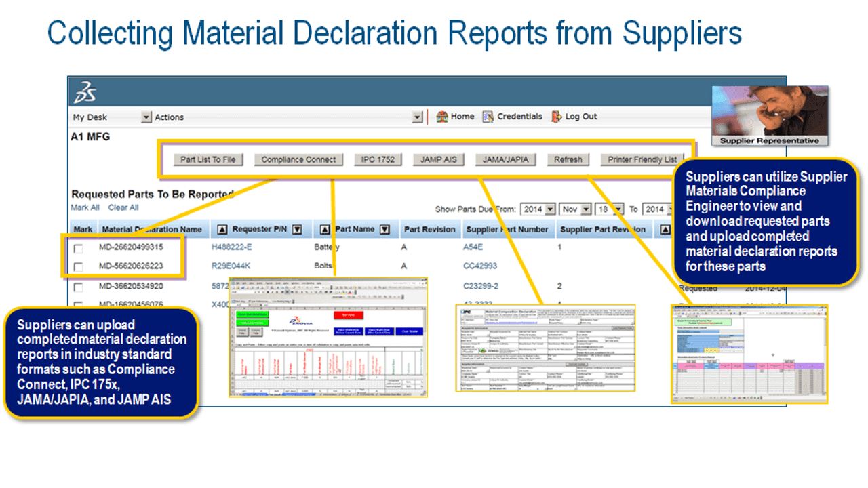Viewport: 868px width, 488px height.
Task: Click the Dassault Systèmes 3DS logo
Action: pyautogui.click(x=85, y=92)
